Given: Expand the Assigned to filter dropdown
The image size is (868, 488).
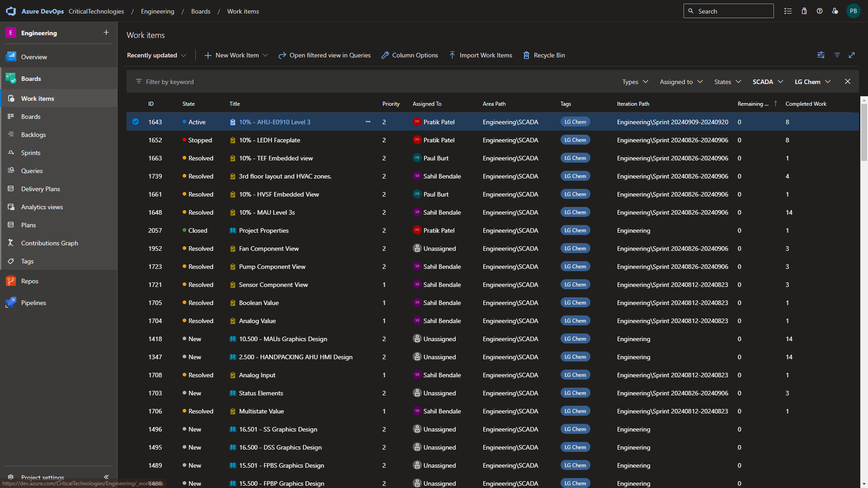Looking at the screenshot, I should pyautogui.click(x=681, y=82).
